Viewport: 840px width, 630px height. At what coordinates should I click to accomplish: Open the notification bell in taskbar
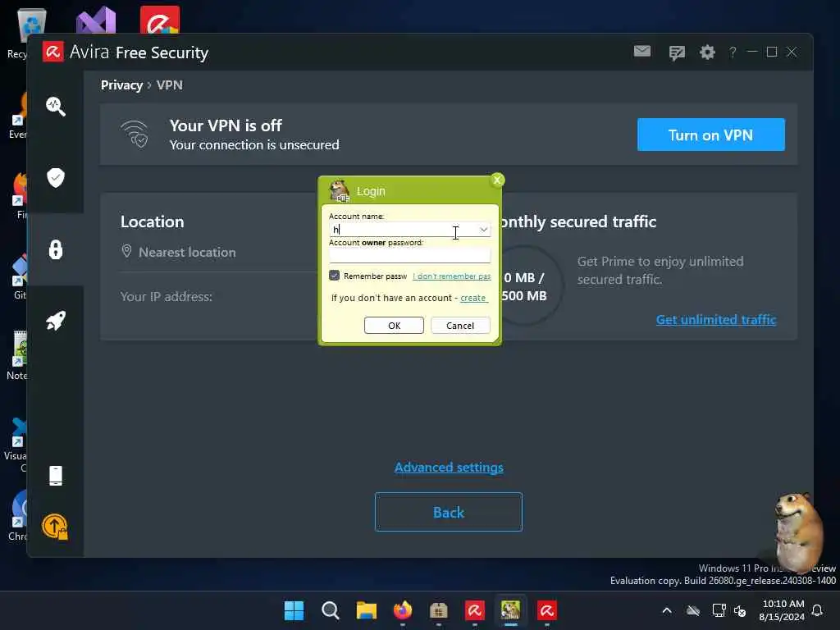click(818, 610)
